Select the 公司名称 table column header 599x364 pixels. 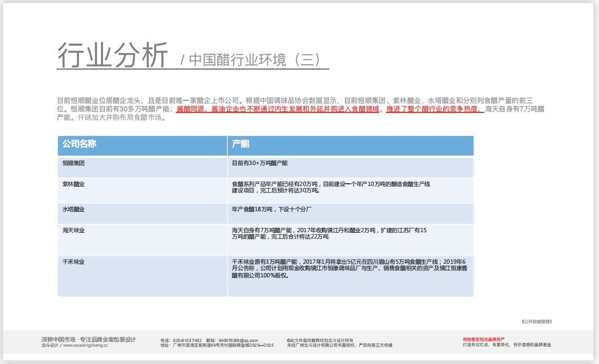coord(79,144)
